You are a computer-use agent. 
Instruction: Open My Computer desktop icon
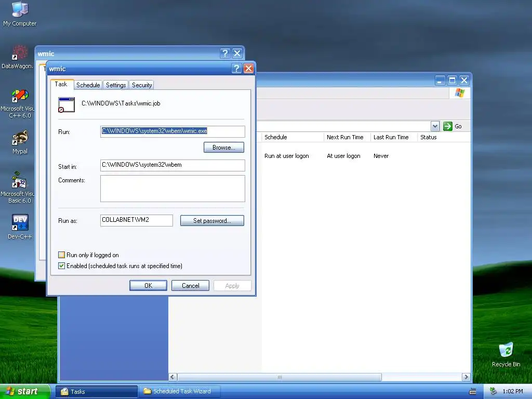point(20,14)
